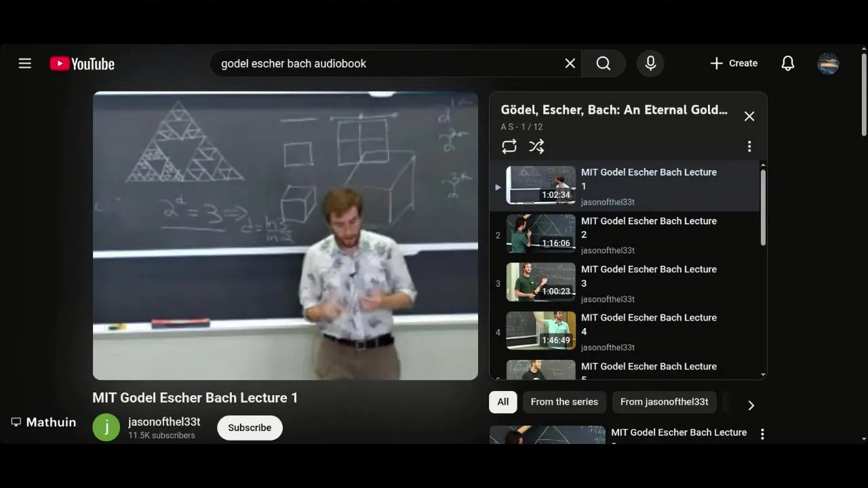Open the Create menu
868x488 pixels.
tap(733, 63)
